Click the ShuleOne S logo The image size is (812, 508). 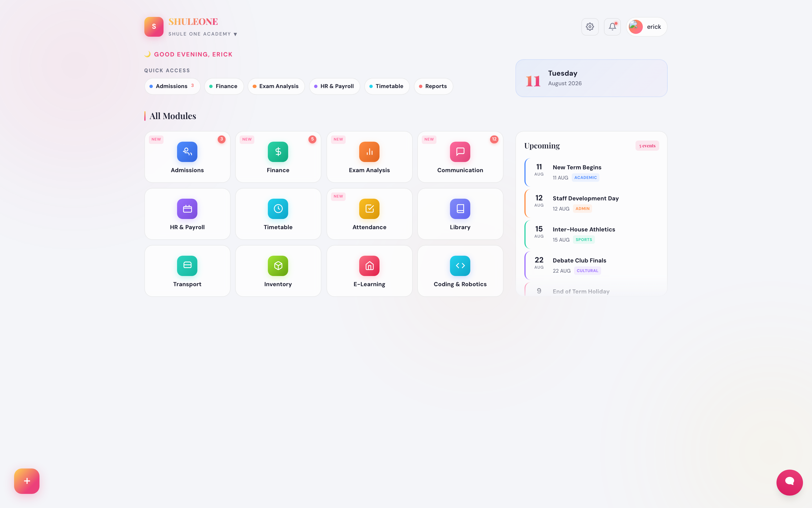coord(154,27)
